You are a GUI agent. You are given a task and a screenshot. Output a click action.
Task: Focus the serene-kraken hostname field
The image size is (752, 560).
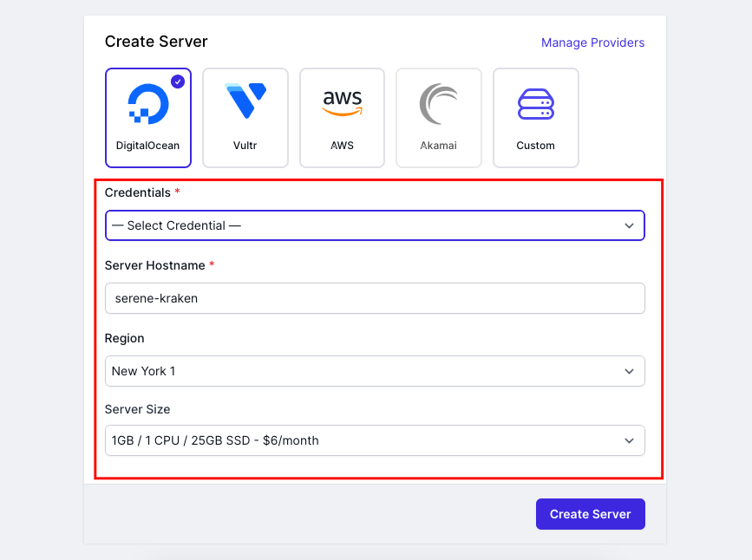pos(375,298)
